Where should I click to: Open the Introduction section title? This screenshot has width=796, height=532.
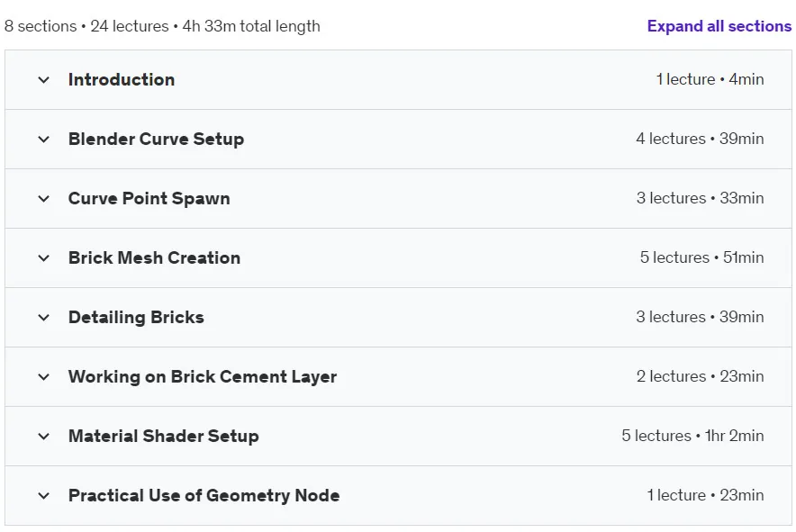click(x=122, y=80)
